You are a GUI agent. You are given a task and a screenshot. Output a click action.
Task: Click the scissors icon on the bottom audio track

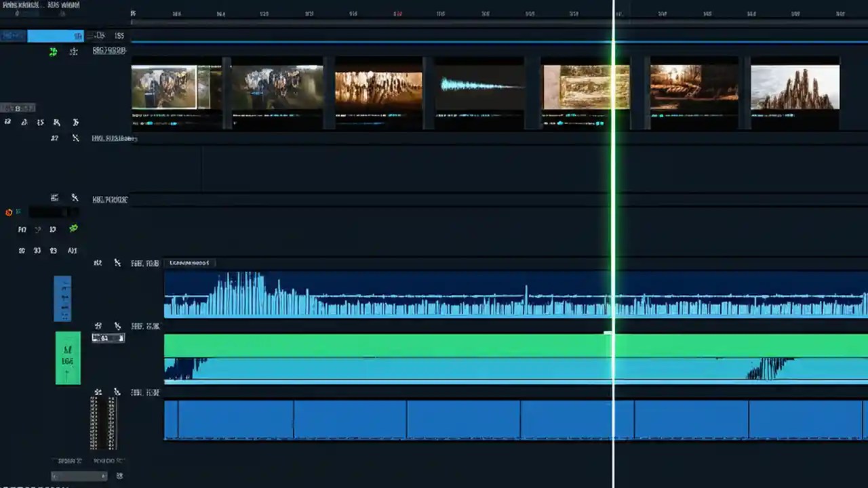tap(117, 392)
